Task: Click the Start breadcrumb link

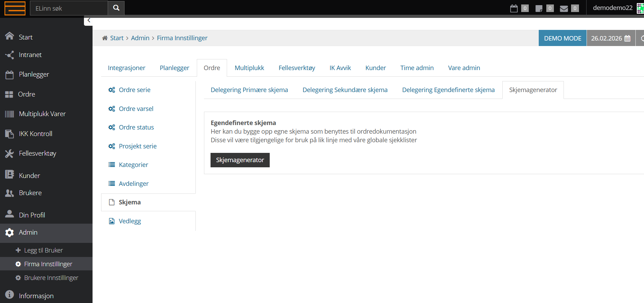Action: point(117,38)
